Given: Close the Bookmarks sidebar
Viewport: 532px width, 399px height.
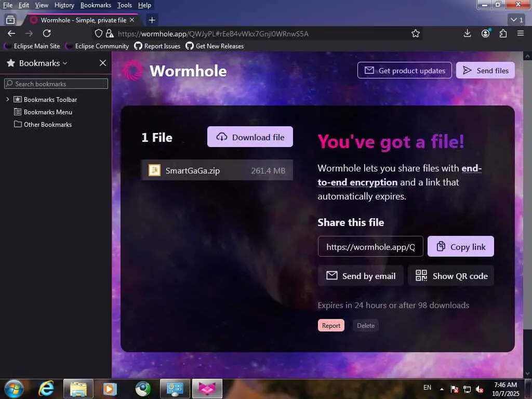Looking at the screenshot, I should click(103, 63).
